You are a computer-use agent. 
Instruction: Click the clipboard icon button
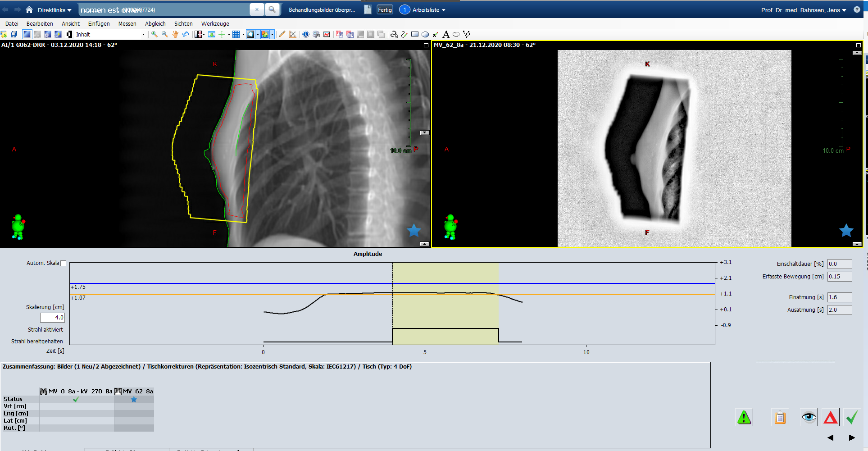click(x=780, y=418)
